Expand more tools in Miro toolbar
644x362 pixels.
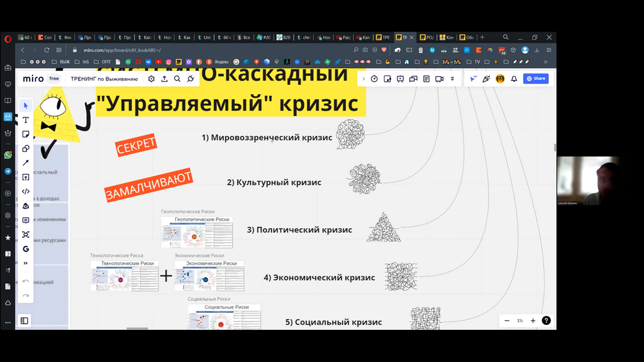[x=25, y=263]
